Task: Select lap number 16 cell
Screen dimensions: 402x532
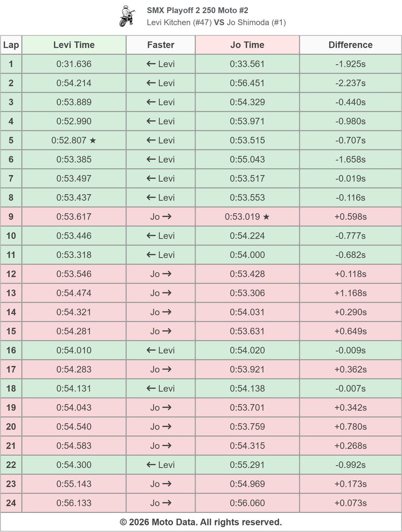Action: click(x=11, y=350)
